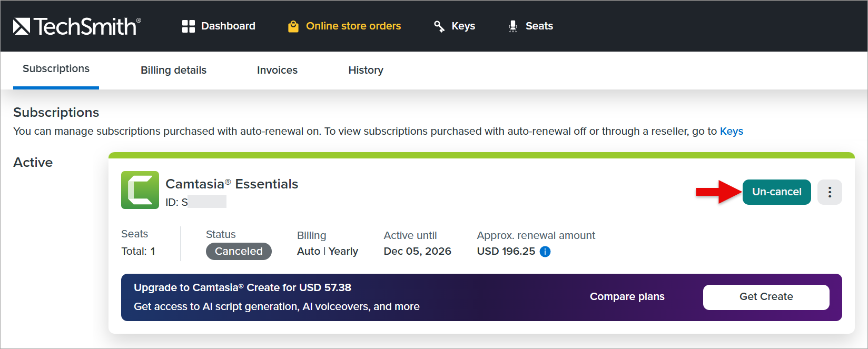Viewport: 868px width, 349px height.
Task: Click the Online store orders bag icon
Action: pyautogui.click(x=293, y=26)
